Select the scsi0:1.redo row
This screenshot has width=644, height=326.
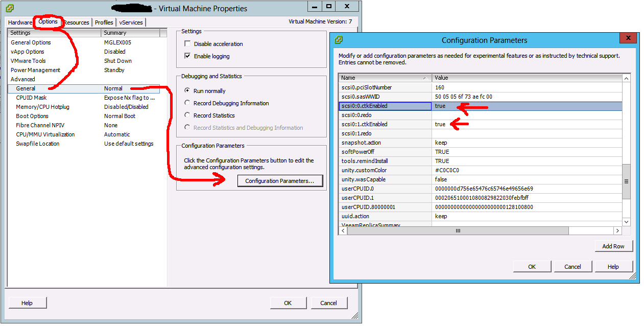(481, 133)
